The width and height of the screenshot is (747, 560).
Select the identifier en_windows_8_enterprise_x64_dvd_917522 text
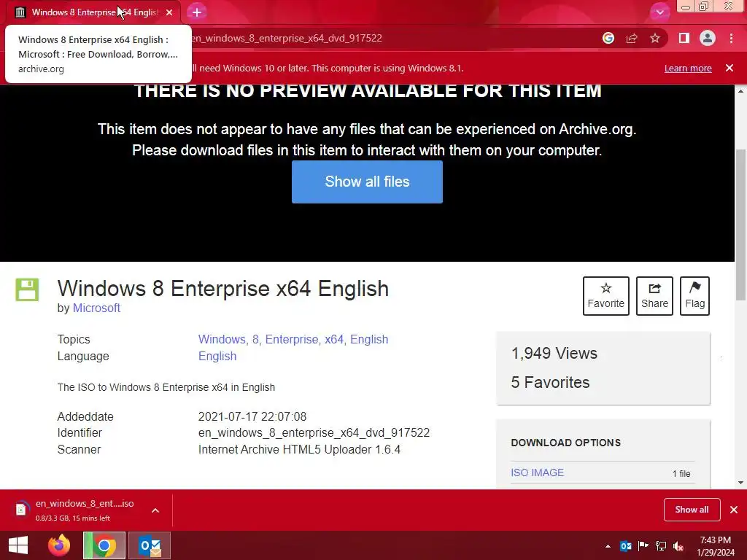(x=314, y=433)
